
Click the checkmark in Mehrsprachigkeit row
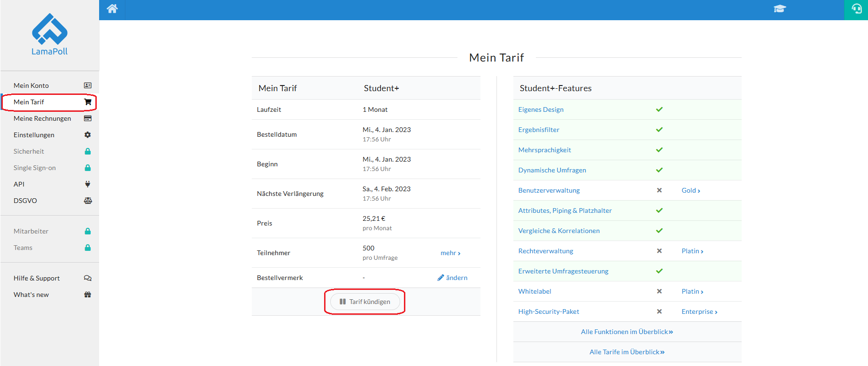click(x=659, y=150)
